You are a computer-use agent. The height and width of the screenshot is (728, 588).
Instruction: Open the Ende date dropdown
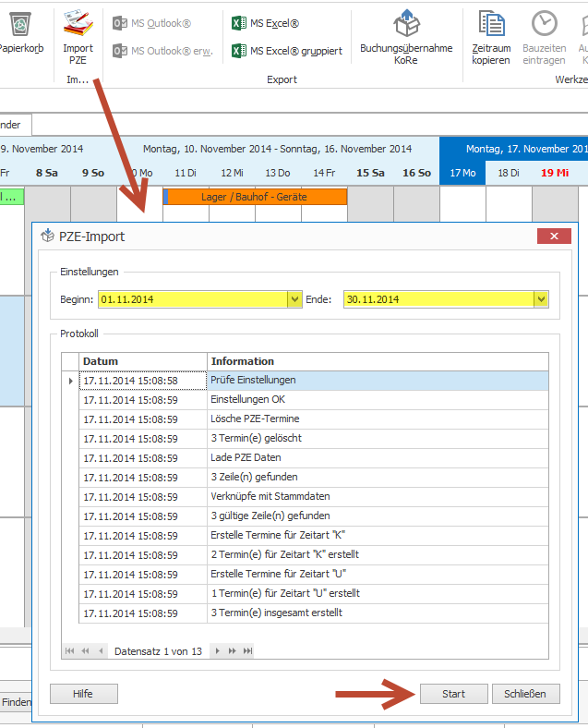pyautogui.click(x=541, y=299)
